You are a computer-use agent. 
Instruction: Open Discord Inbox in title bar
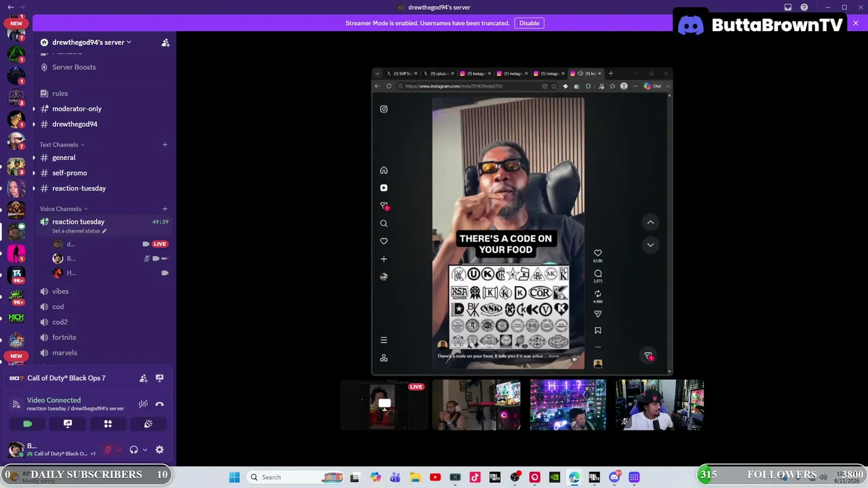[x=788, y=7]
